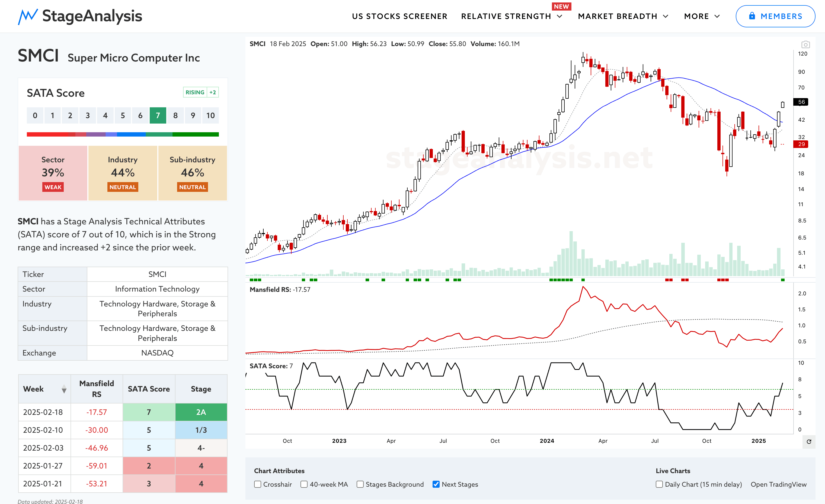Expand the Relative Strength menu
This screenshot has height=504, width=825.
511,16
